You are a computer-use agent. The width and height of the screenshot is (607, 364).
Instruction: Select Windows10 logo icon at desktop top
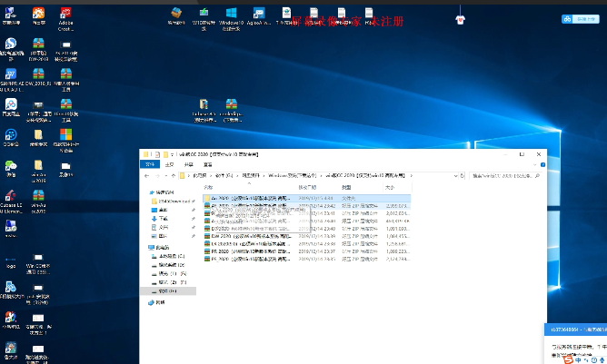click(231, 18)
